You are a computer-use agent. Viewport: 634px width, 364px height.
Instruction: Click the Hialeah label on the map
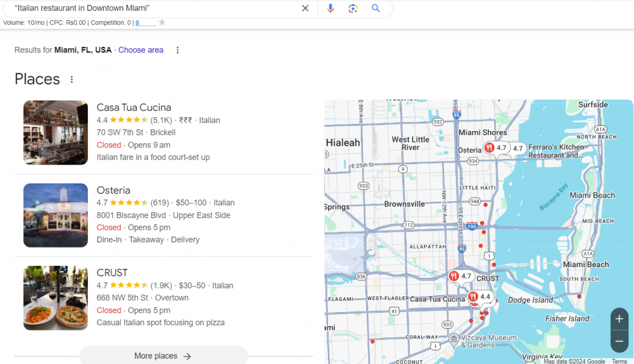coord(343,143)
